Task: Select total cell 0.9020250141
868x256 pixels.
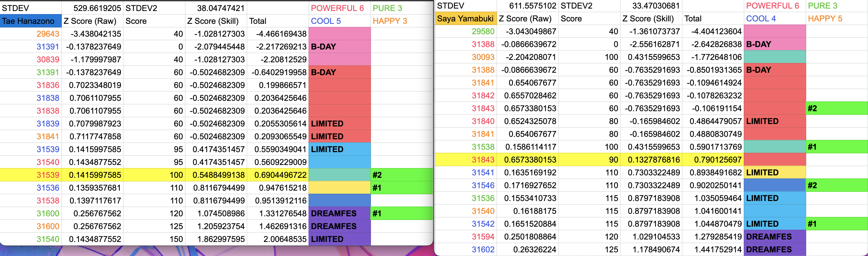Action: tap(713, 185)
